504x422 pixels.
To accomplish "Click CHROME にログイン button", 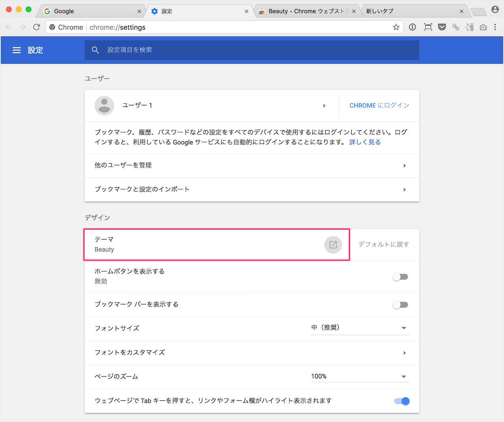I will pyautogui.click(x=379, y=105).
